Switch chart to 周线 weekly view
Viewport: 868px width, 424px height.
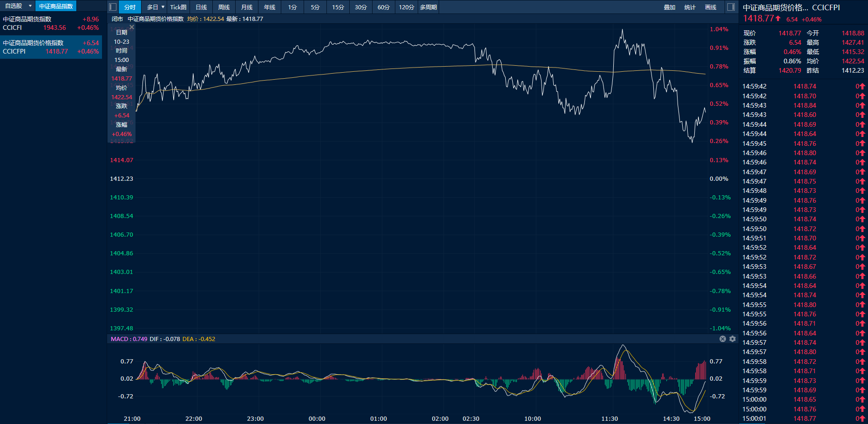tap(224, 7)
